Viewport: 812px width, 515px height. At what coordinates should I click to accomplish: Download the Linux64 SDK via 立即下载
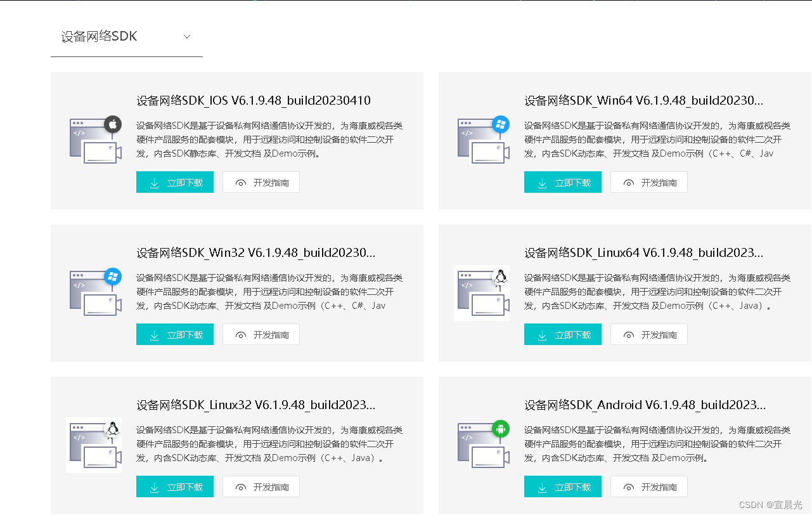coord(563,334)
